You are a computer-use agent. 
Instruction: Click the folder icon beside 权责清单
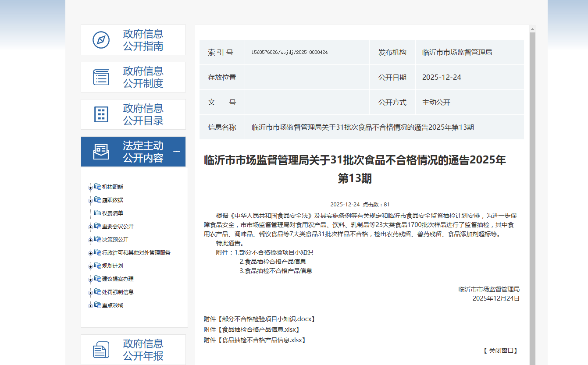(97, 213)
